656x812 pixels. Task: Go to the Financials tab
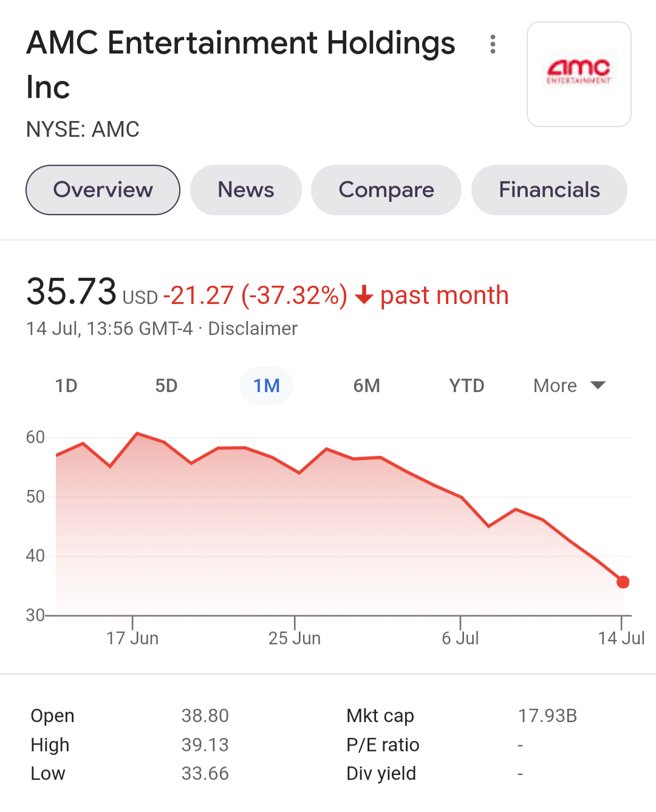[x=549, y=190]
